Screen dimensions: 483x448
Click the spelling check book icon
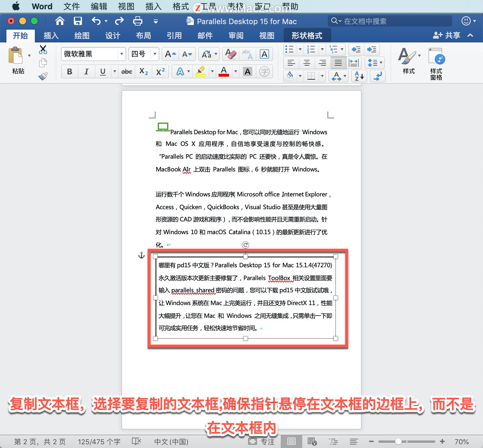click(x=136, y=441)
